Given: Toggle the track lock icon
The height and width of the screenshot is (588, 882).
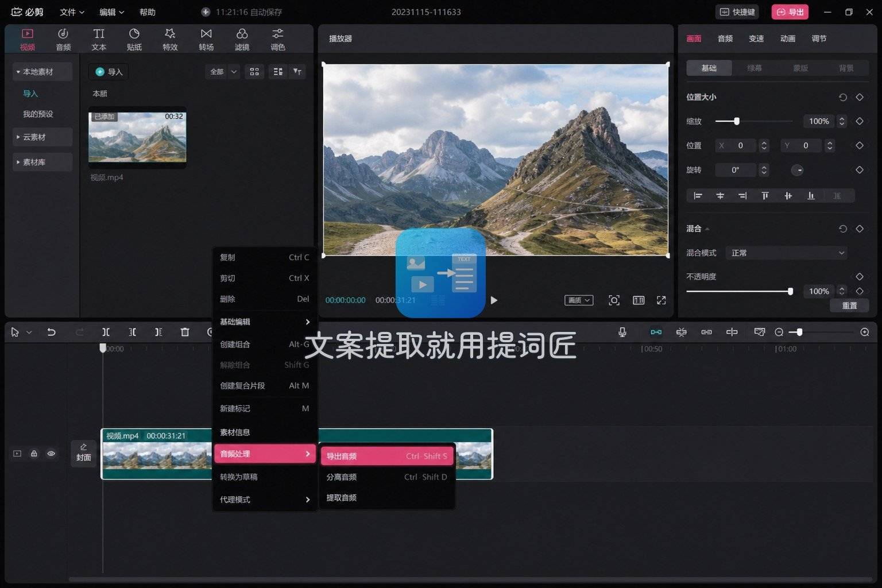Looking at the screenshot, I should (34, 454).
